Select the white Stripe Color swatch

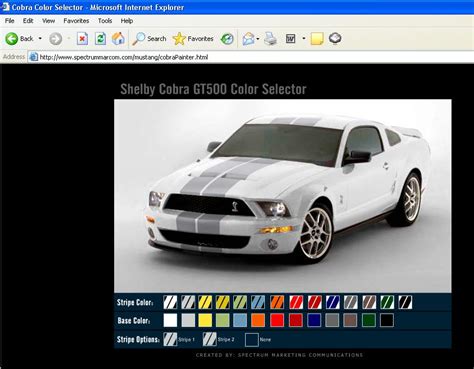tap(170, 302)
